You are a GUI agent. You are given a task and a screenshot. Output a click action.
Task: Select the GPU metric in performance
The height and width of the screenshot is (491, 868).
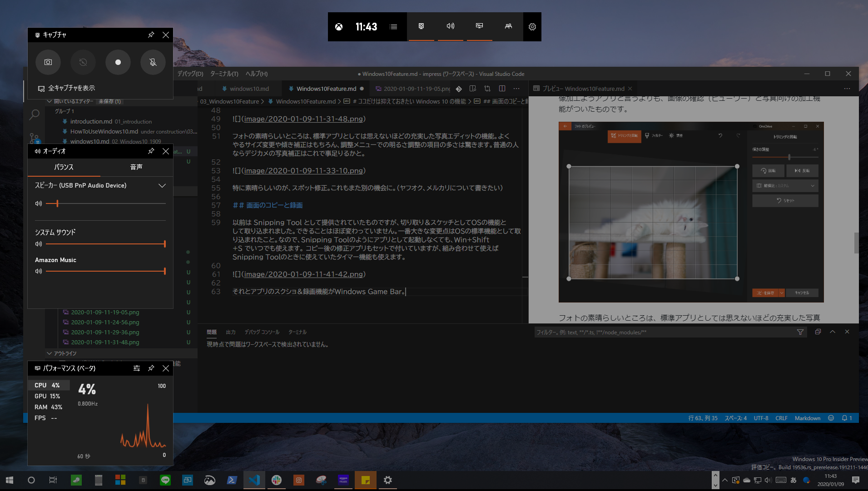[49, 396]
